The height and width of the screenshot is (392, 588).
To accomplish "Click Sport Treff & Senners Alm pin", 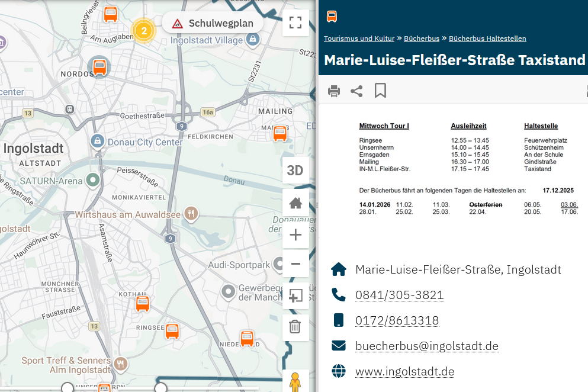I will tap(121, 364).
